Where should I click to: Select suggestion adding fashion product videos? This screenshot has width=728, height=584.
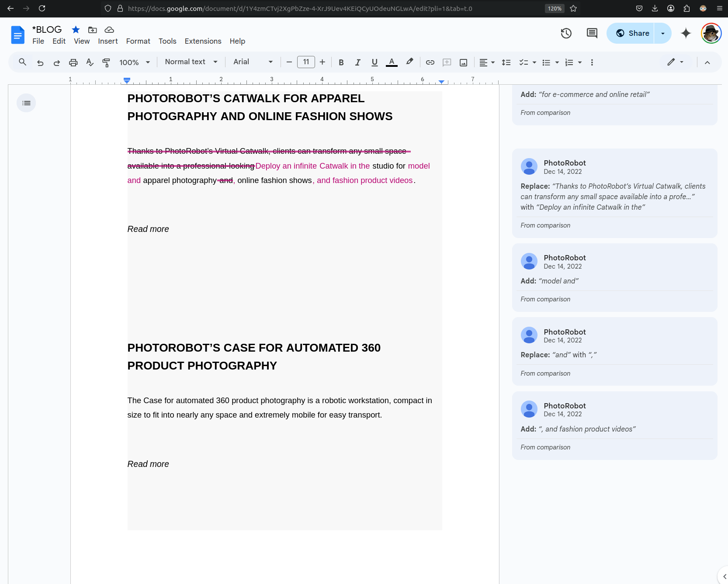tap(614, 425)
